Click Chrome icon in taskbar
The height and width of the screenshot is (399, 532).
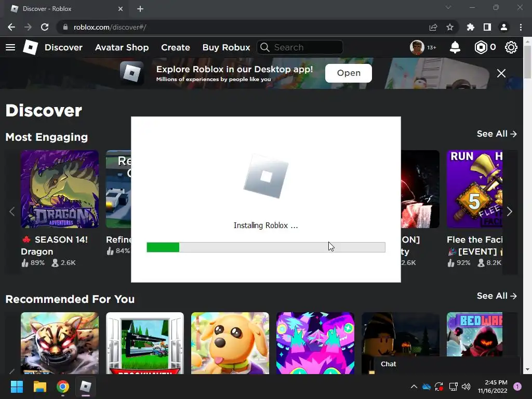coord(63,387)
